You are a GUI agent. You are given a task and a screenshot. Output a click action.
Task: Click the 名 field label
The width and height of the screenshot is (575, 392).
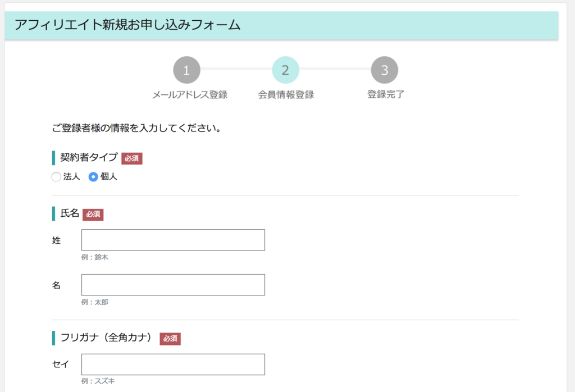click(x=56, y=285)
